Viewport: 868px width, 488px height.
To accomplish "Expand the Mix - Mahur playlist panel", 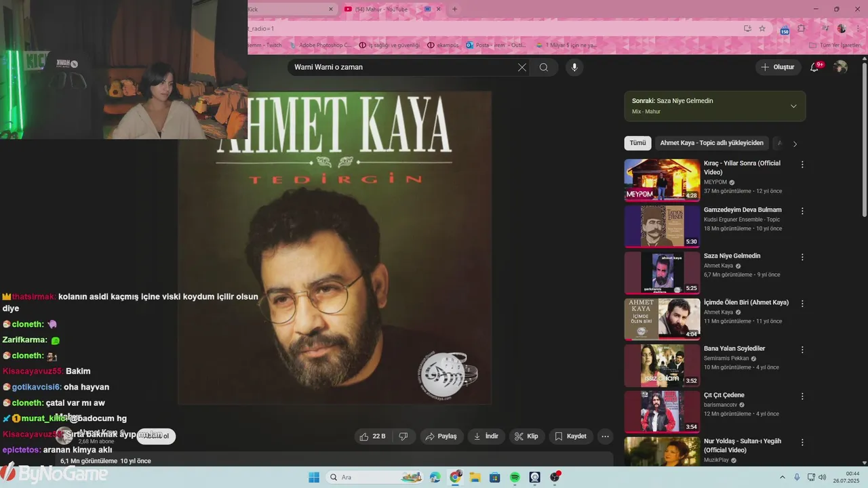I will (793, 106).
